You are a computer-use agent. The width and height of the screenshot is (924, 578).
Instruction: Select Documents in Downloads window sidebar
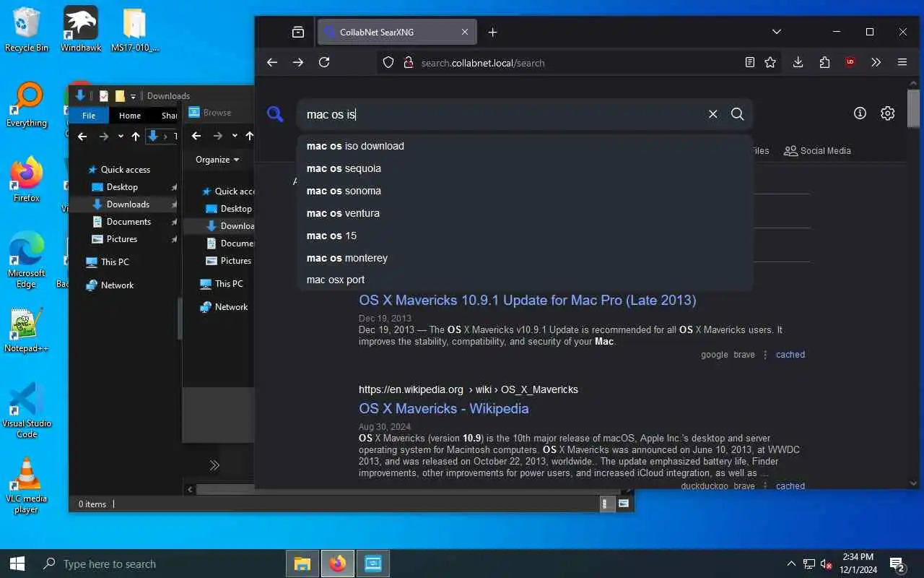click(128, 222)
